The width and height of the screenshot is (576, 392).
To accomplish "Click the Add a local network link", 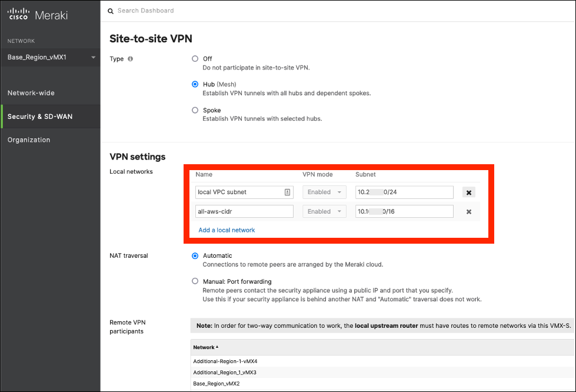I will (227, 230).
